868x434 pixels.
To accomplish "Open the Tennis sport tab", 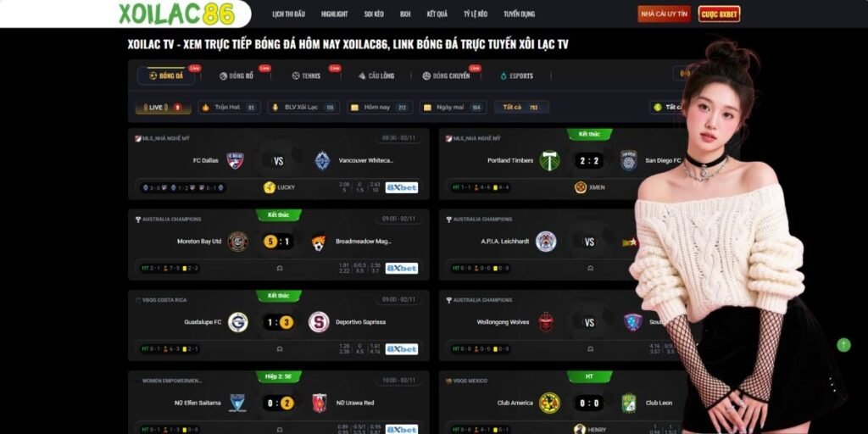I will click(x=306, y=75).
